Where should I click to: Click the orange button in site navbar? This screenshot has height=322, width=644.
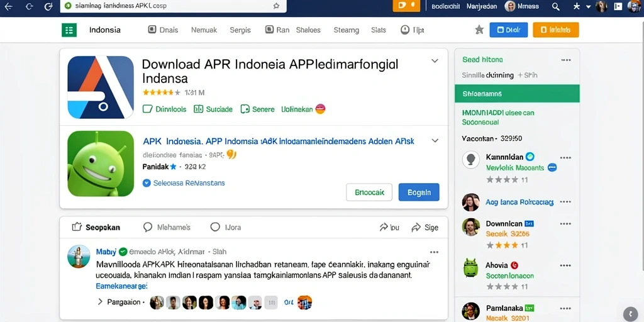tap(556, 30)
